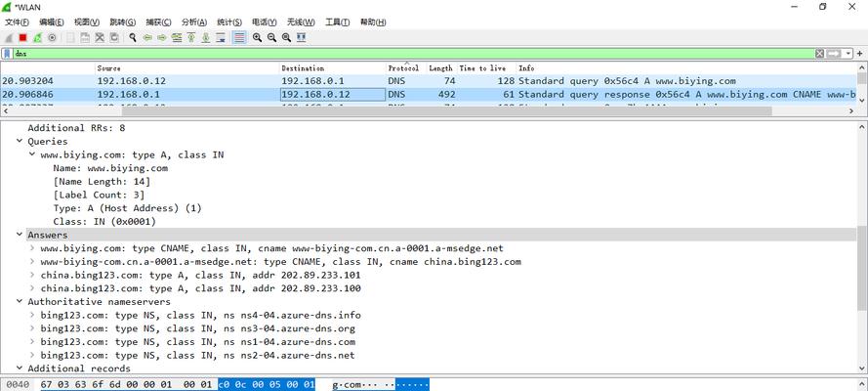Screen dimensions: 868x391
Task: Jump to the first packet icon
Action: click(x=191, y=38)
